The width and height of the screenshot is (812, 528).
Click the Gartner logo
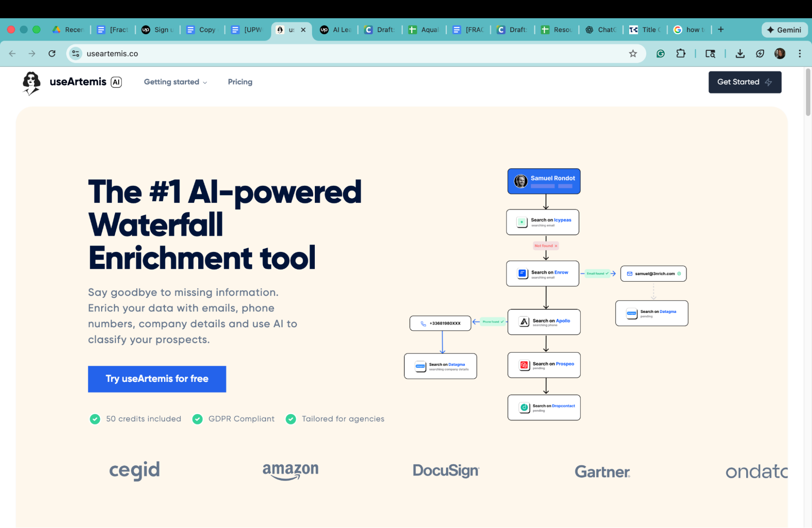[602, 472]
